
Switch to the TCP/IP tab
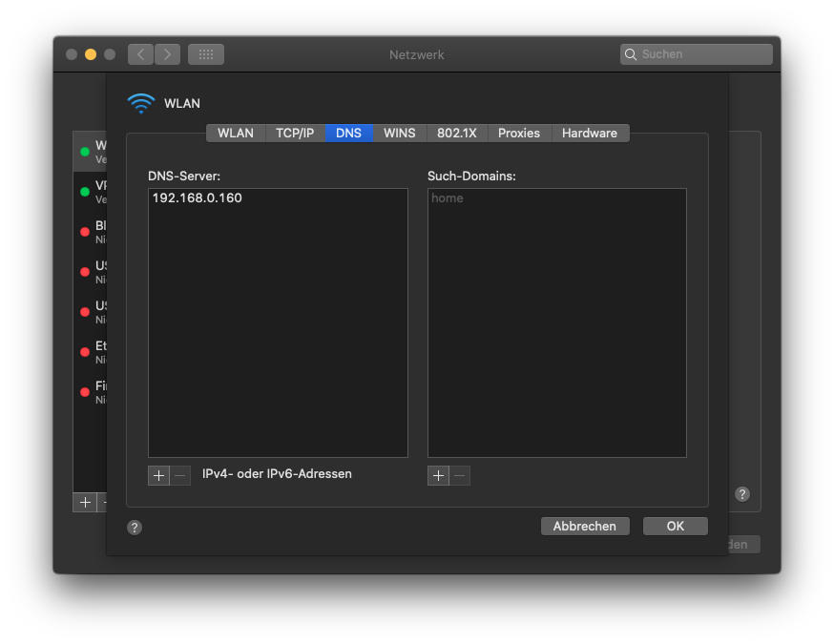click(295, 134)
